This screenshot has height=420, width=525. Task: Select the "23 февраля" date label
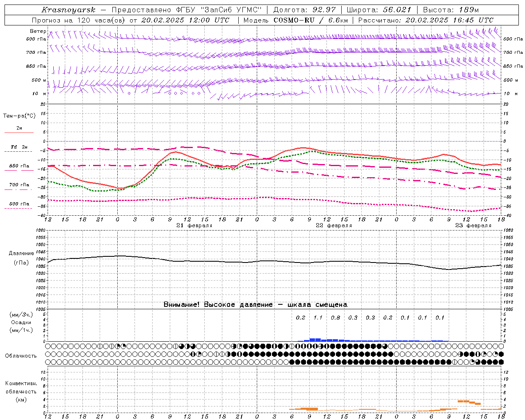tap(473, 226)
